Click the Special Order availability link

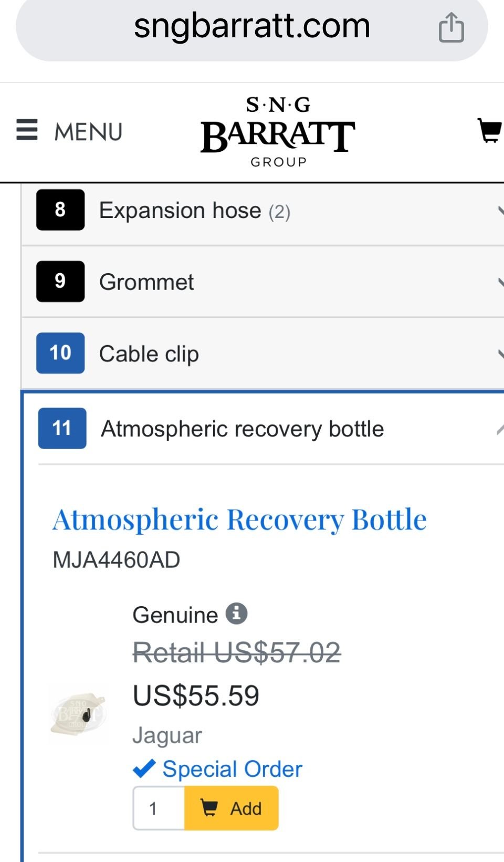pyautogui.click(x=232, y=769)
